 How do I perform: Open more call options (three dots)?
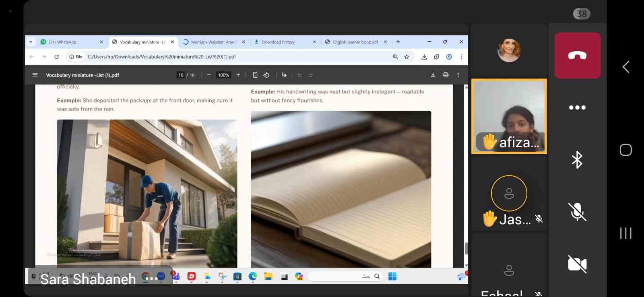pyautogui.click(x=577, y=107)
